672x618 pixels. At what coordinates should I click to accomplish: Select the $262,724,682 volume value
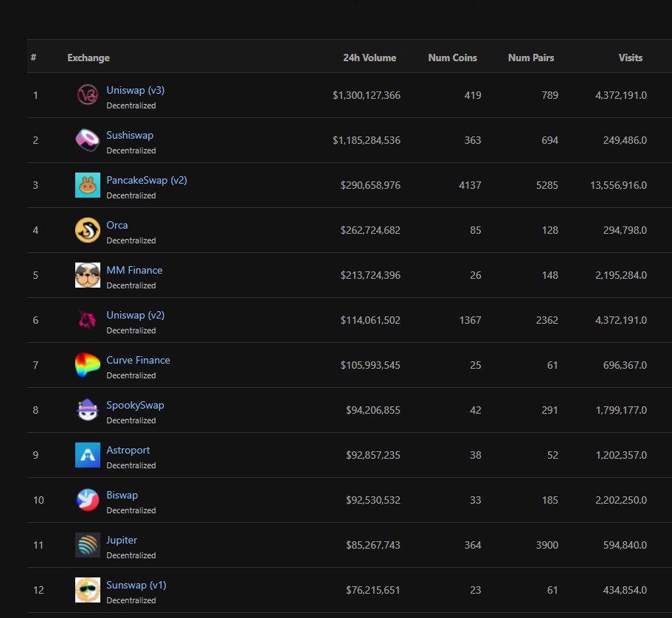(370, 230)
